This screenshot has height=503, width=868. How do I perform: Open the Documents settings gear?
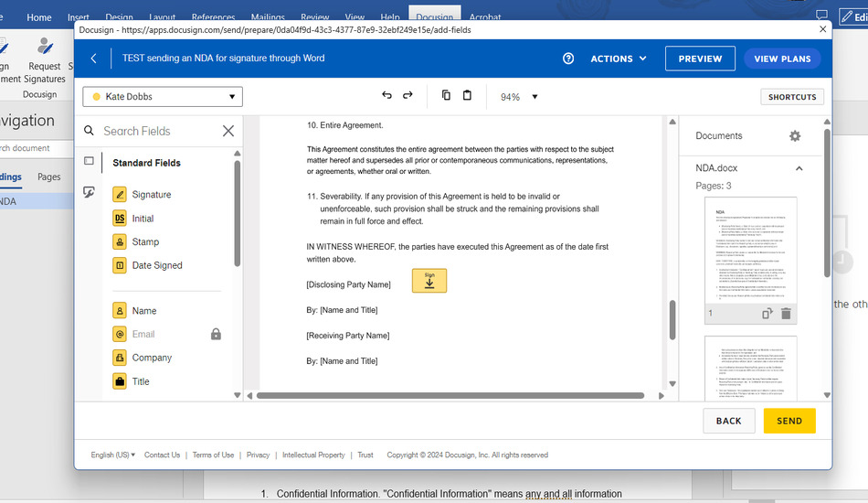tap(794, 136)
